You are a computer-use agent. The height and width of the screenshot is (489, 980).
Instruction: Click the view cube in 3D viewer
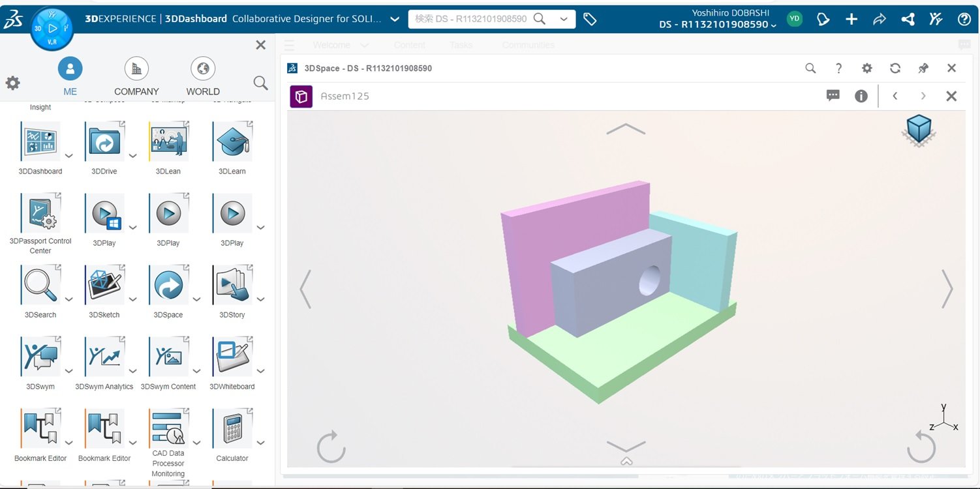919,130
